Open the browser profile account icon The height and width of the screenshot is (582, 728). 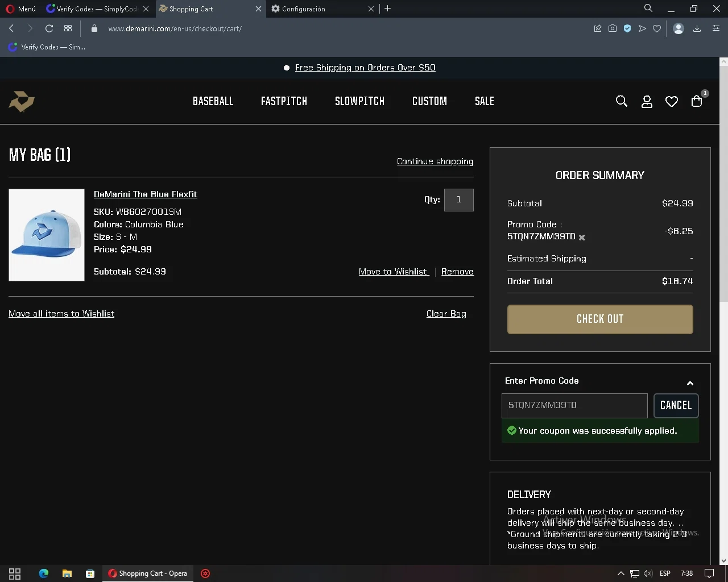tap(678, 28)
